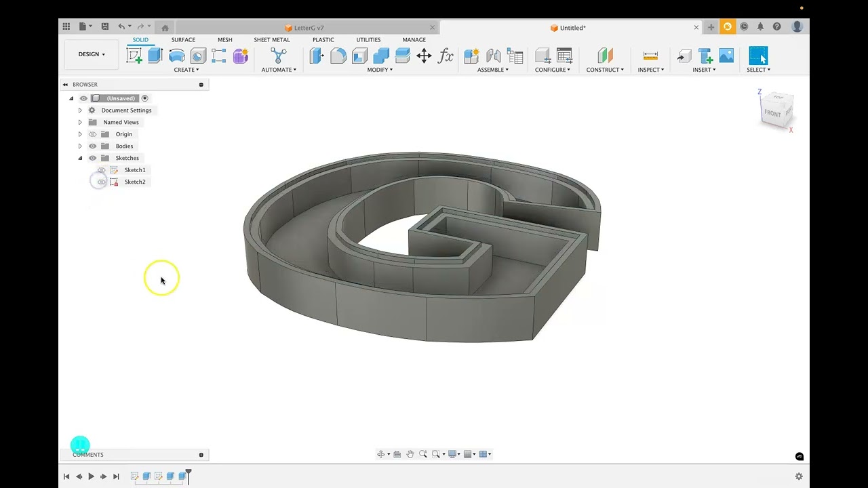The height and width of the screenshot is (488, 868).
Task: Open the purple Create Form tool
Action: [x=241, y=56]
